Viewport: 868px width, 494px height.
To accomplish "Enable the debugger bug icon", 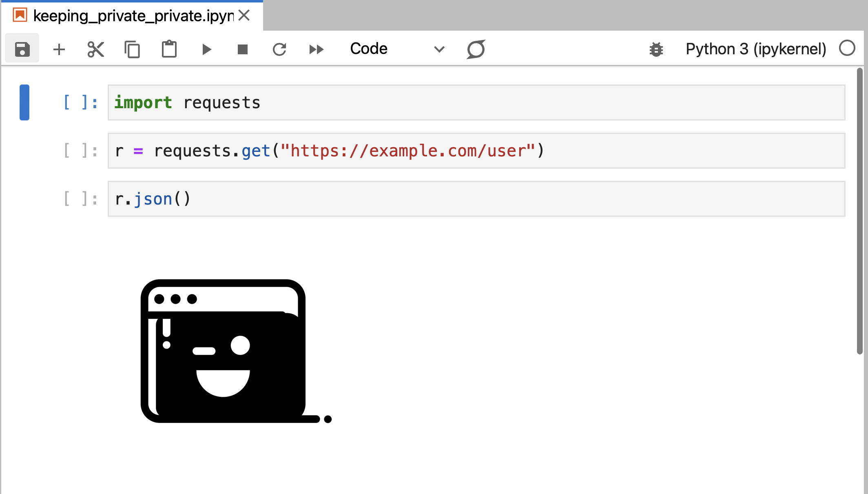I will tap(656, 49).
